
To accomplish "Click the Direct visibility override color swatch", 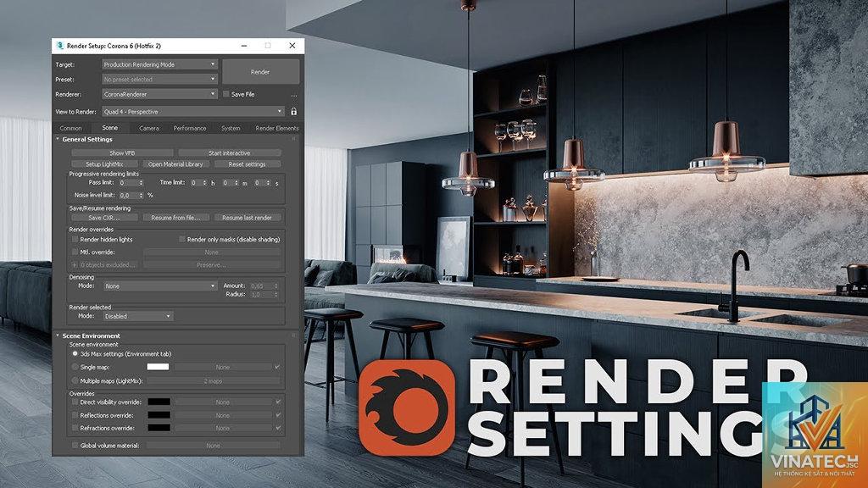I will [x=159, y=402].
